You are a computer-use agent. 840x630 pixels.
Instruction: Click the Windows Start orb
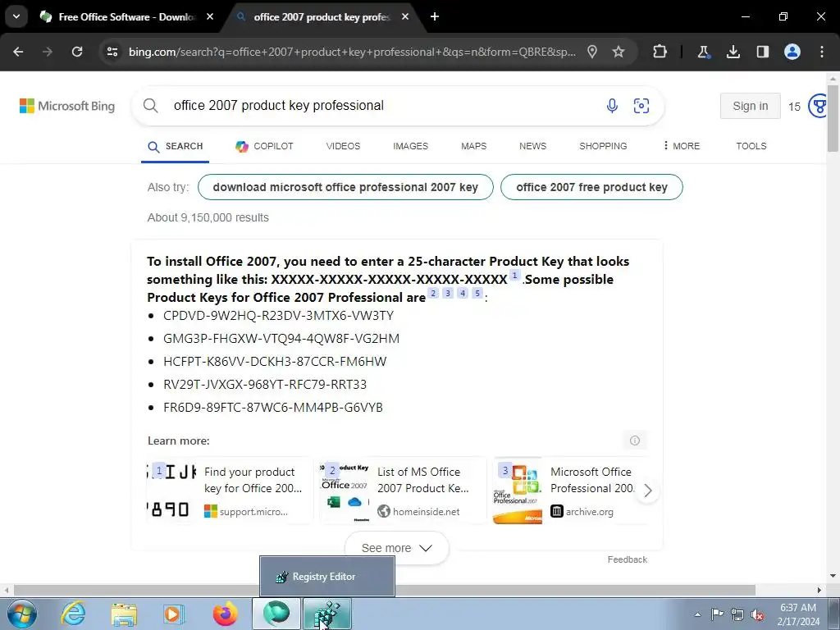[x=21, y=614]
